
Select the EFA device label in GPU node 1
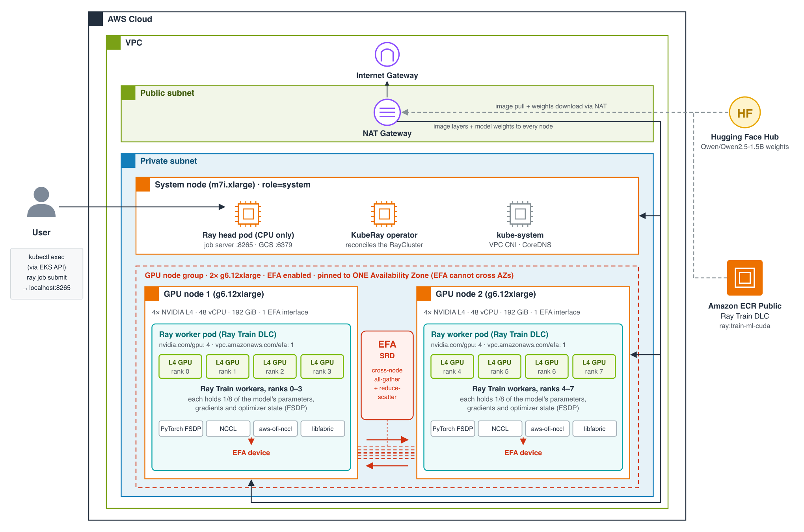tap(251, 453)
